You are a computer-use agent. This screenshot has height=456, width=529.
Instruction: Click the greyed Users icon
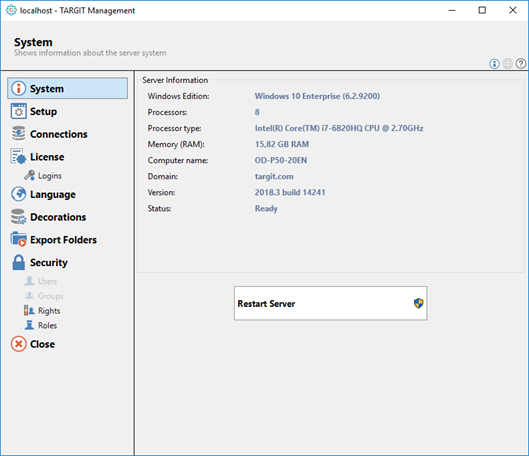point(29,281)
